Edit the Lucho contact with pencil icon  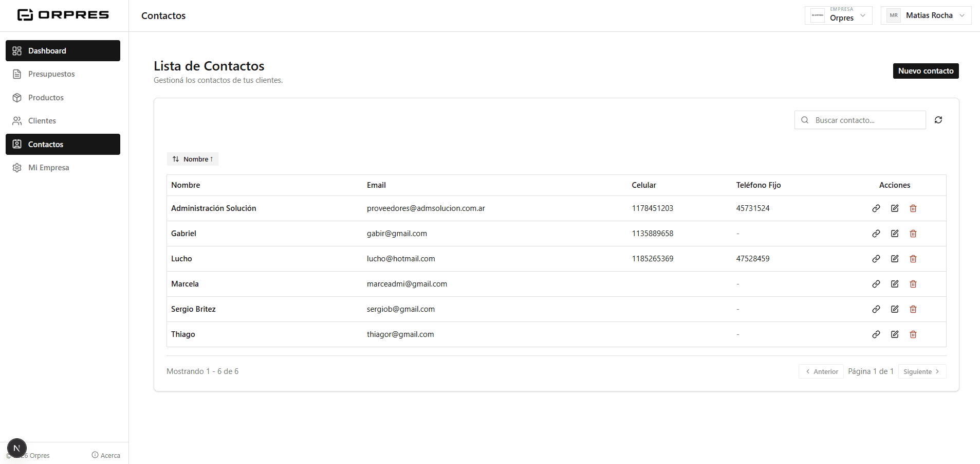(894, 259)
